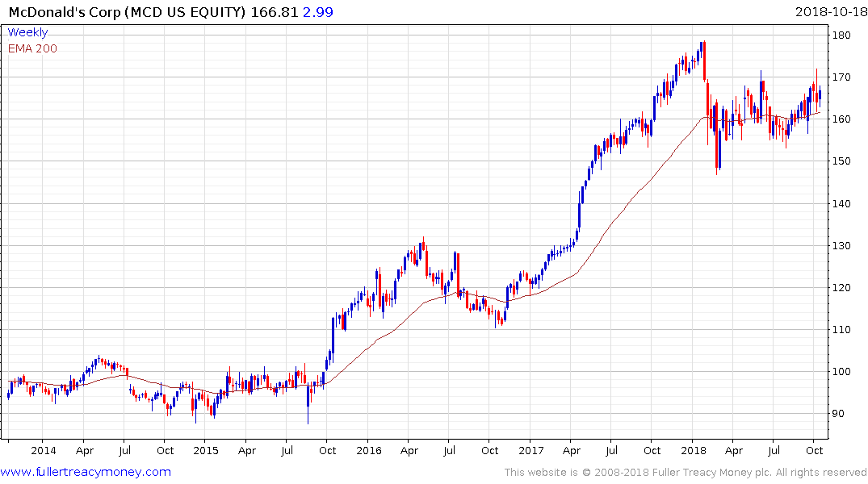Click the 180 price axis label
The image size is (868, 484).
tap(841, 35)
